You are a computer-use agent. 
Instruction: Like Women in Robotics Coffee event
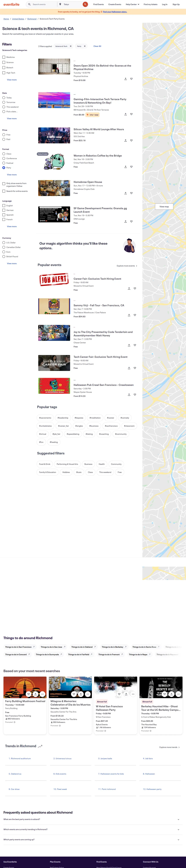coord(131,167)
